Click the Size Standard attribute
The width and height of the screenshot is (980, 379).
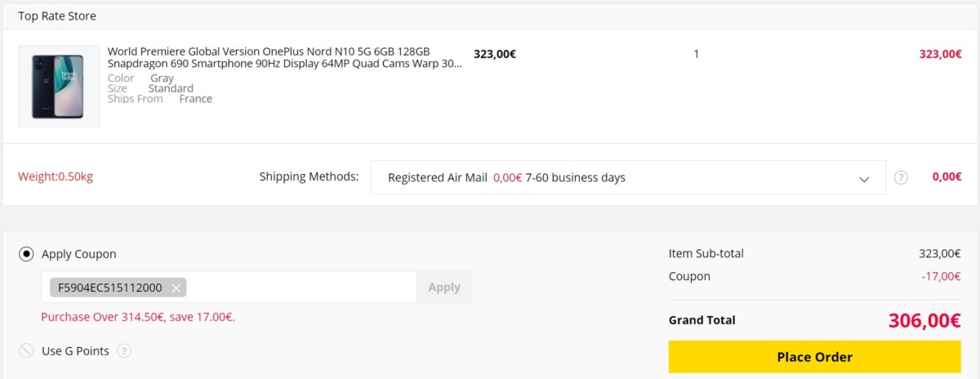[x=150, y=88]
